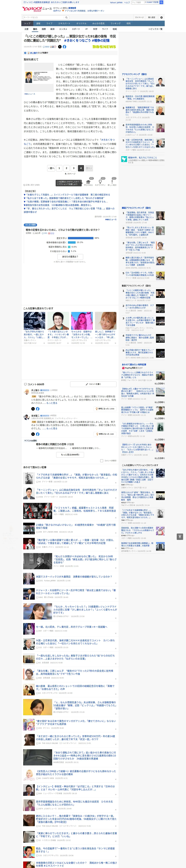This screenshot has height=868, width=186.
Task: Click あなたの意見は？ poll button
Action: [x=70, y=256]
